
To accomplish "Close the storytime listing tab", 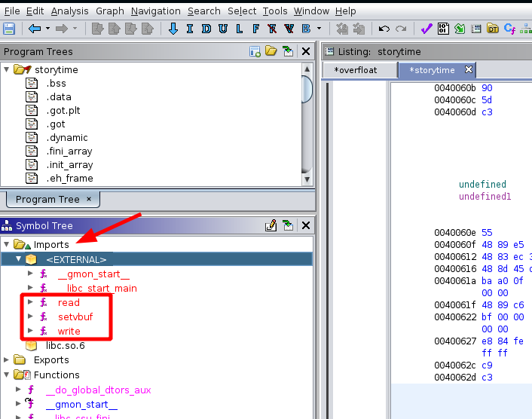I will point(468,70).
